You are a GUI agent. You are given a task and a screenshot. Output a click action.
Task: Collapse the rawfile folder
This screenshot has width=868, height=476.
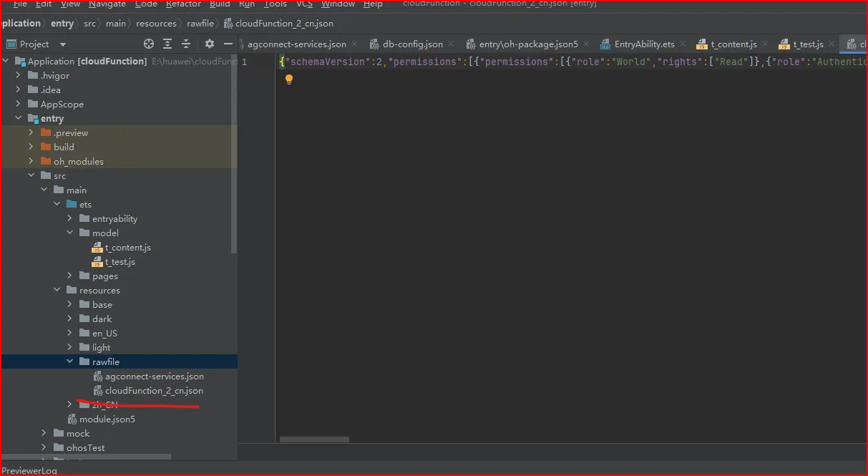[x=69, y=362]
